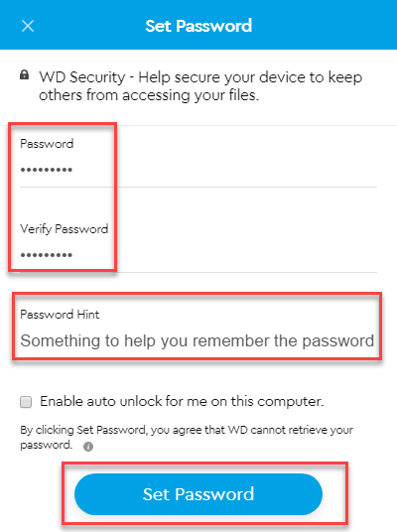
Task: Close the Set Password dialog with X
Action: tap(28, 26)
